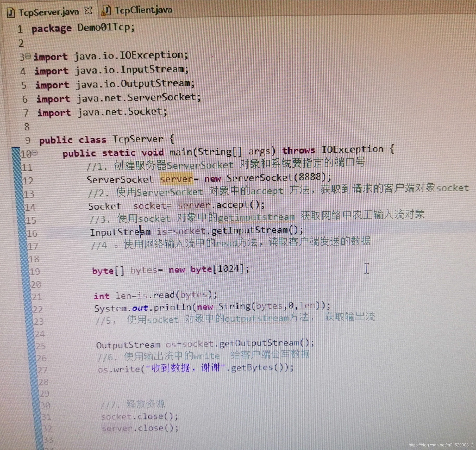Click 'int len=is.read(bytes);' line
The height and width of the screenshot is (450, 476).
[155, 295]
